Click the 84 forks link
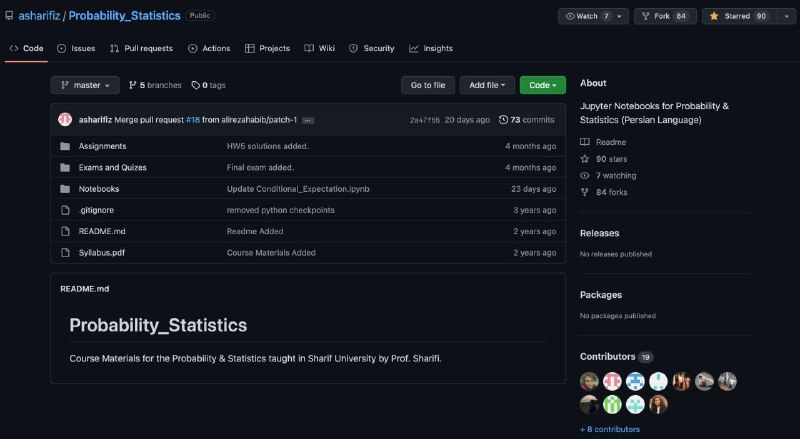 click(604, 192)
